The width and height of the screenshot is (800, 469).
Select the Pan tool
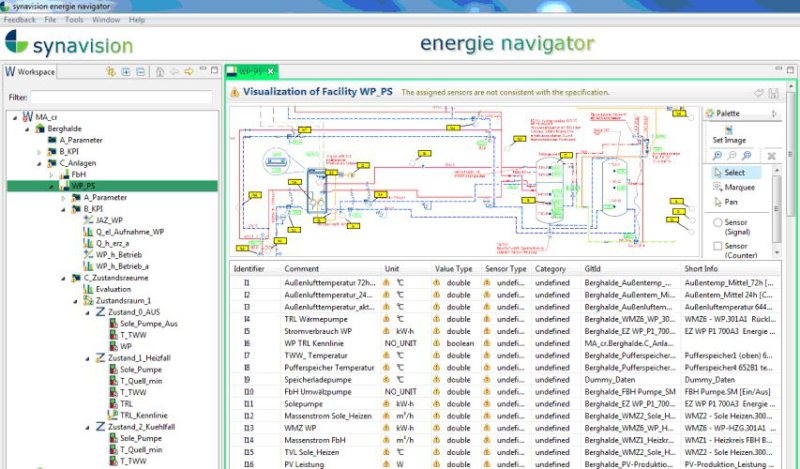pyautogui.click(x=726, y=202)
